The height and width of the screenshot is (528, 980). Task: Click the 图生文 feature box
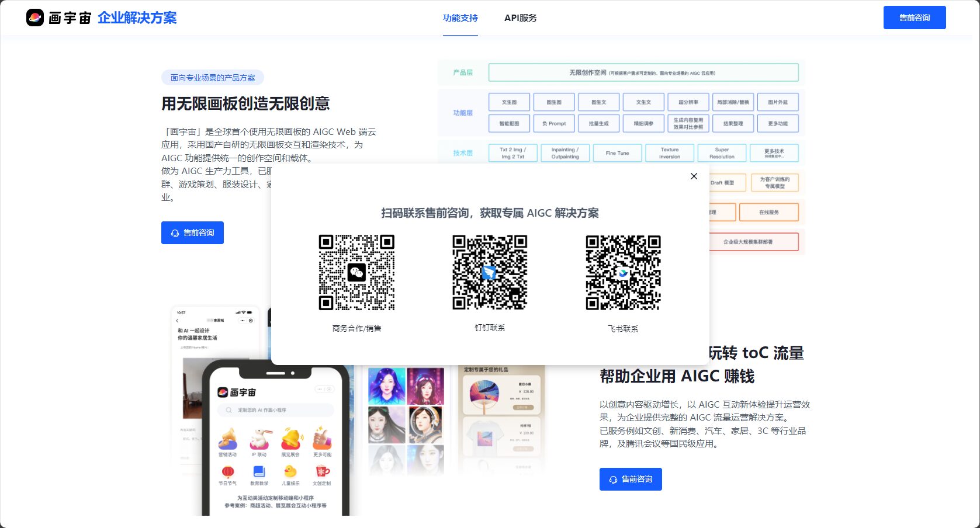(x=599, y=102)
